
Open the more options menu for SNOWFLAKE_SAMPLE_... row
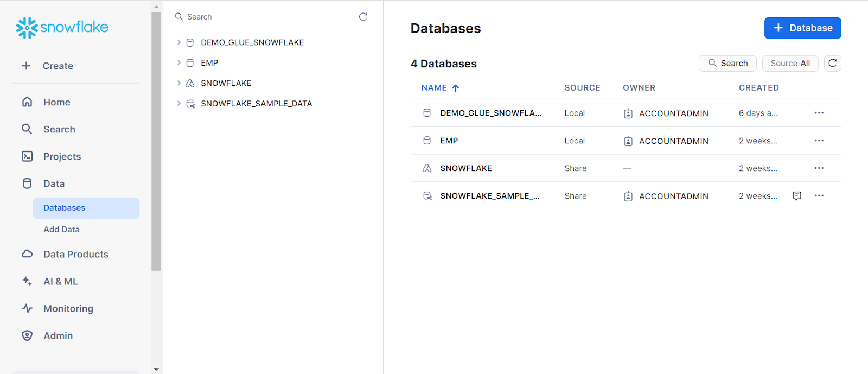[x=819, y=196]
